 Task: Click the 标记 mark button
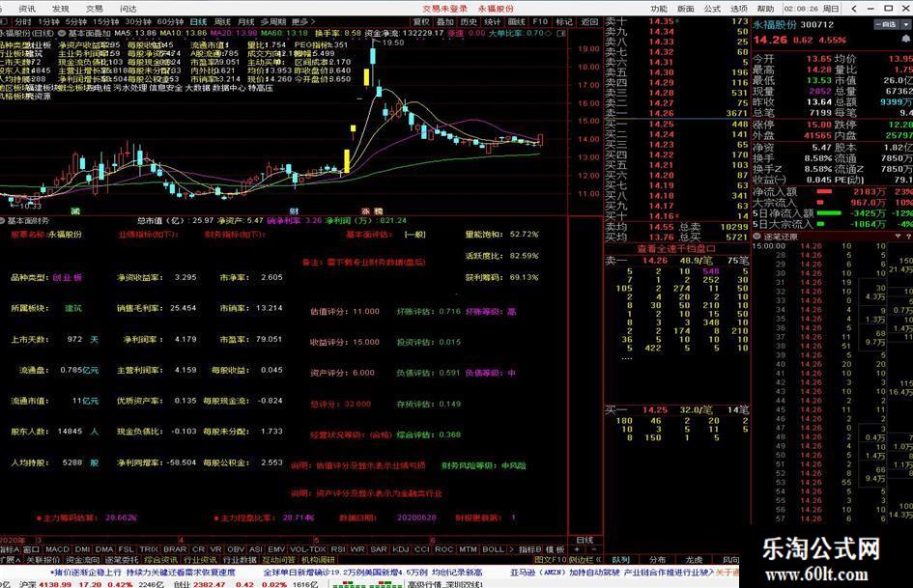(564, 21)
